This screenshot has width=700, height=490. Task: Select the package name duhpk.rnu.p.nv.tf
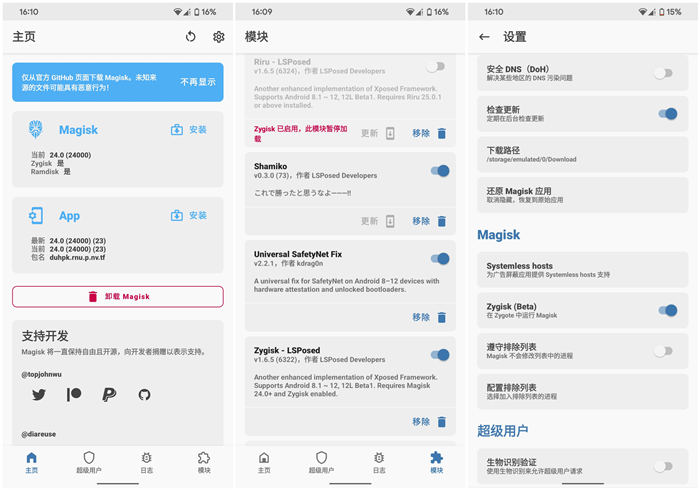(x=77, y=257)
